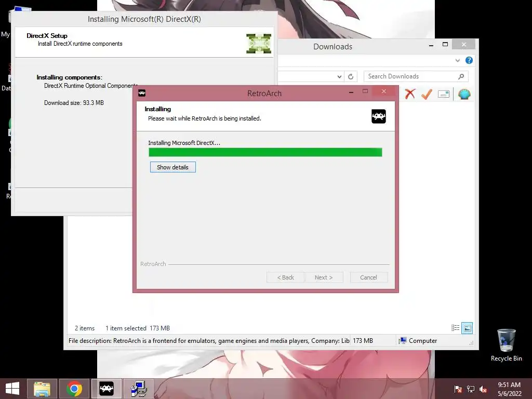The width and height of the screenshot is (532, 399).
Task: Click the 'Download size: 93.3 MB' text
Action: click(74, 103)
